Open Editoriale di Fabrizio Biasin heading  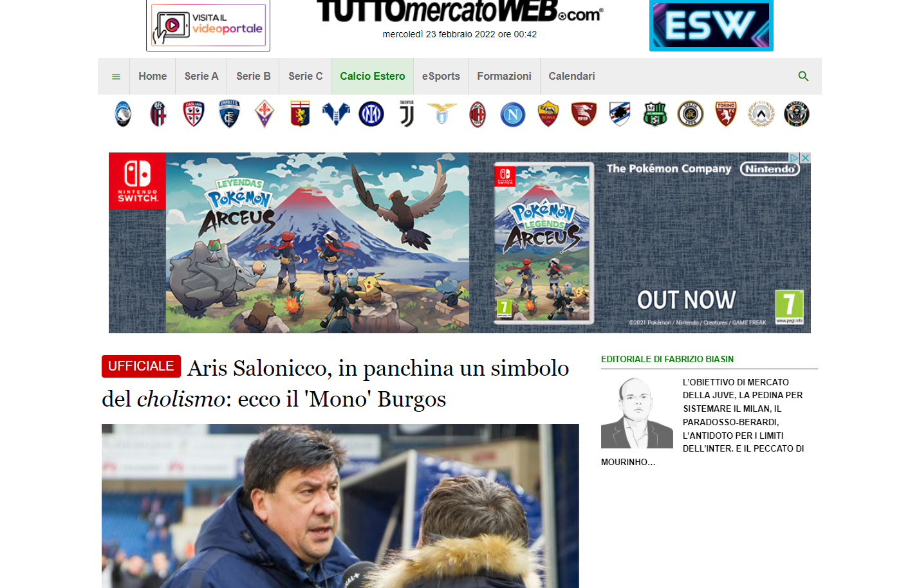(667, 359)
